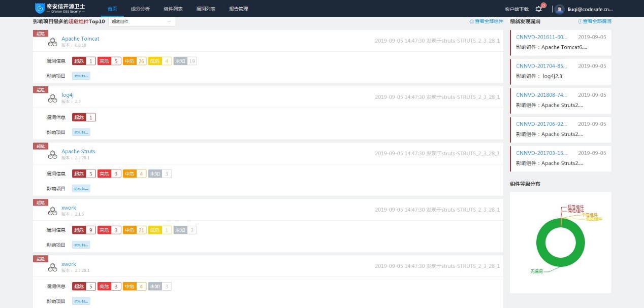644x308 pixels.
Task: Click the struts... project tag in Apache Struts card
Action: (x=81, y=188)
